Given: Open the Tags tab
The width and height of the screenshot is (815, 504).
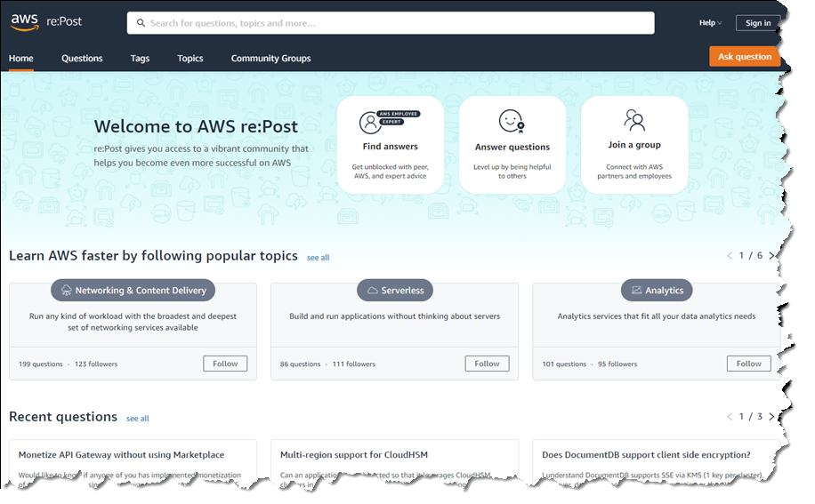Looking at the screenshot, I should (140, 58).
